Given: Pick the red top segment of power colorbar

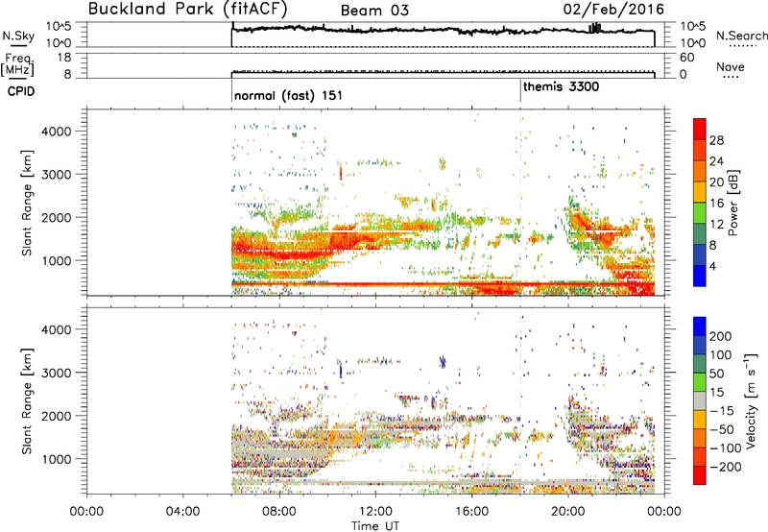Looking at the screenshot, I should 700,130.
